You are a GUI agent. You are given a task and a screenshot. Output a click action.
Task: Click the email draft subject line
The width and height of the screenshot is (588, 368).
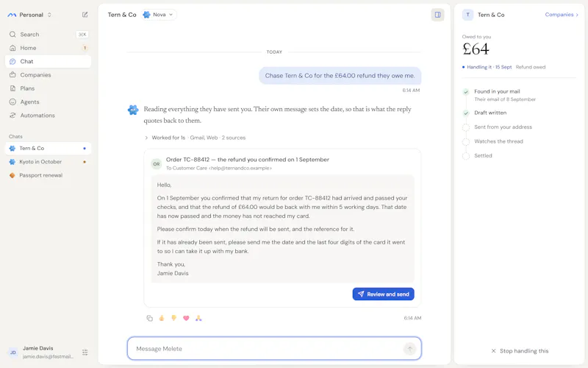[248, 160]
